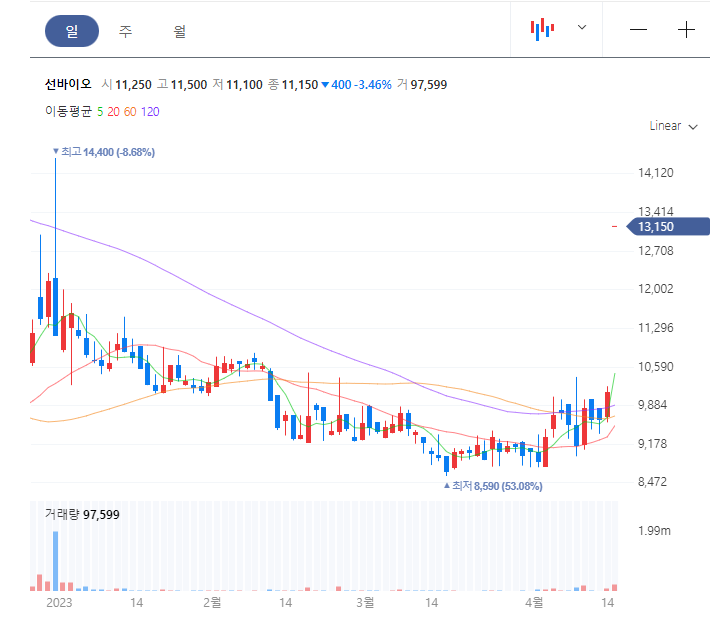Viewport: 720px width, 623px height.
Task: Click the 3월 date axis label
Action: tap(366, 602)
